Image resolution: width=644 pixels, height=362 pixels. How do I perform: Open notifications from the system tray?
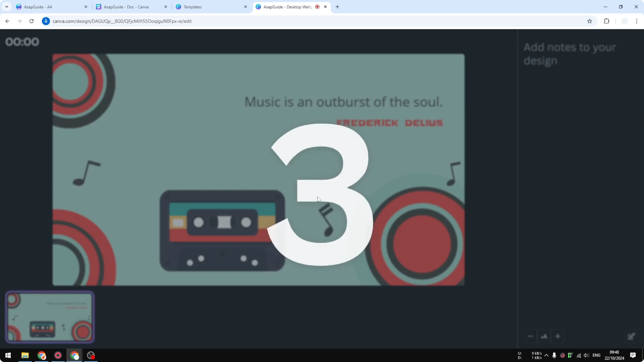click(633, 355)
